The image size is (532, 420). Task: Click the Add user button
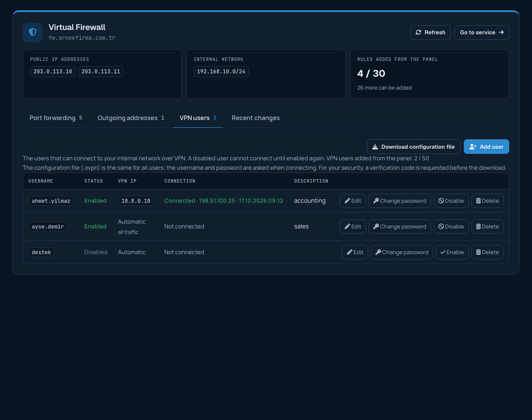[487, 147]
